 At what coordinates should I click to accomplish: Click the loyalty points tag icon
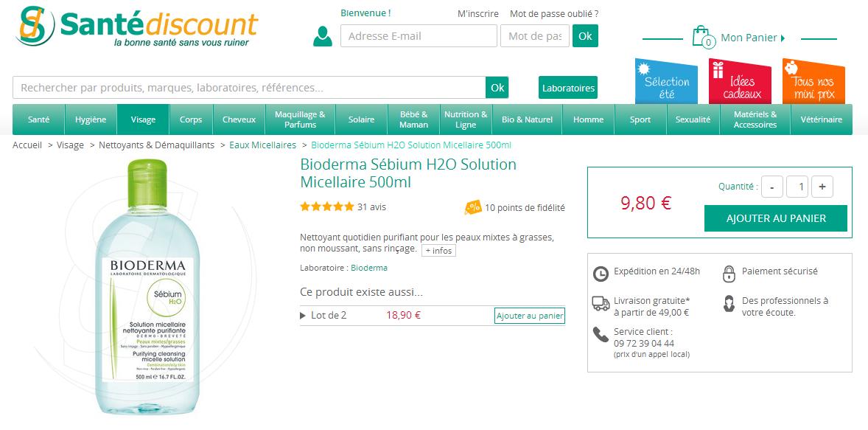pos(472,208)
